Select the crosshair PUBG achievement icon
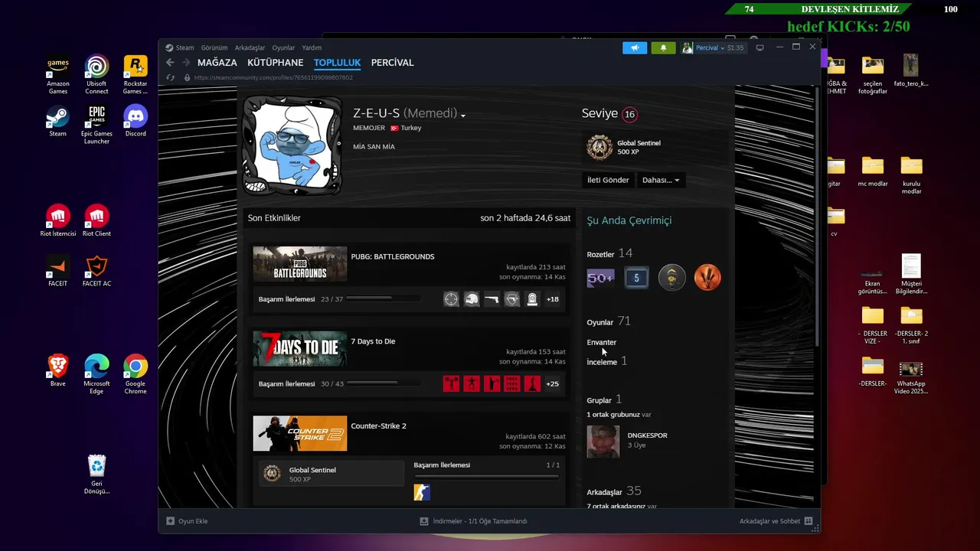Image resolution: width=980 pixels, height=551 pixels. click(x=451, y=299)
